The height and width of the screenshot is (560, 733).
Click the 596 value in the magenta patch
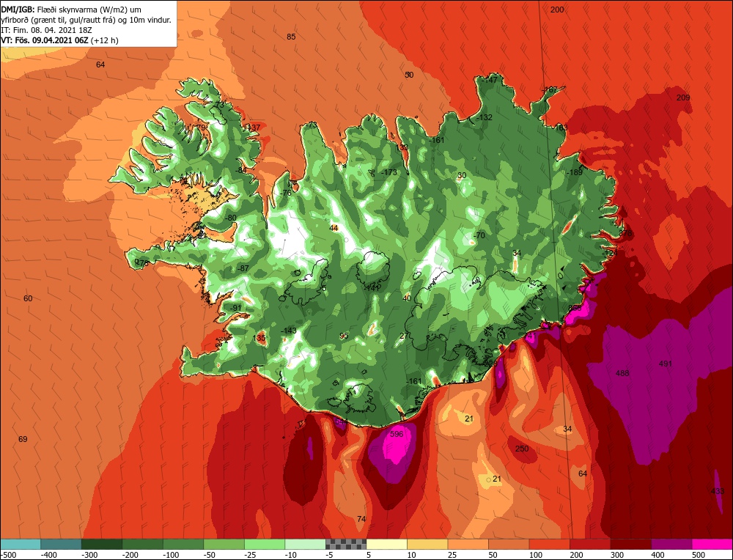tap(397, 434)
